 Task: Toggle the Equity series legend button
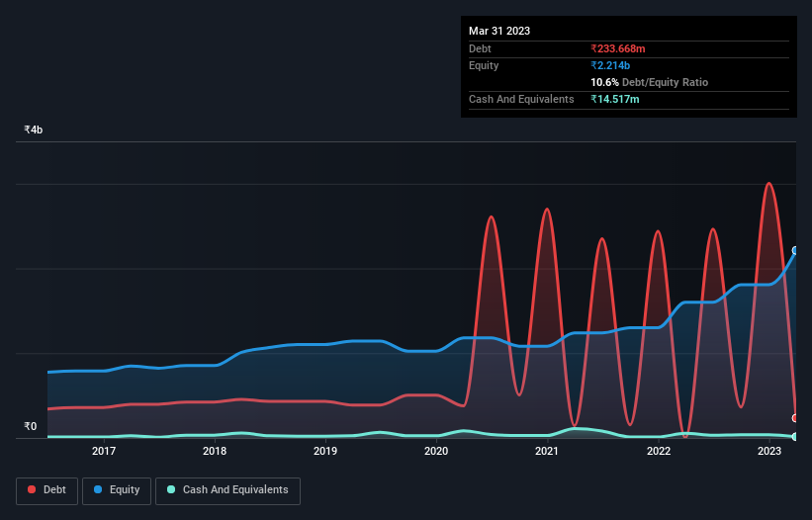click(x=117, y=491)
